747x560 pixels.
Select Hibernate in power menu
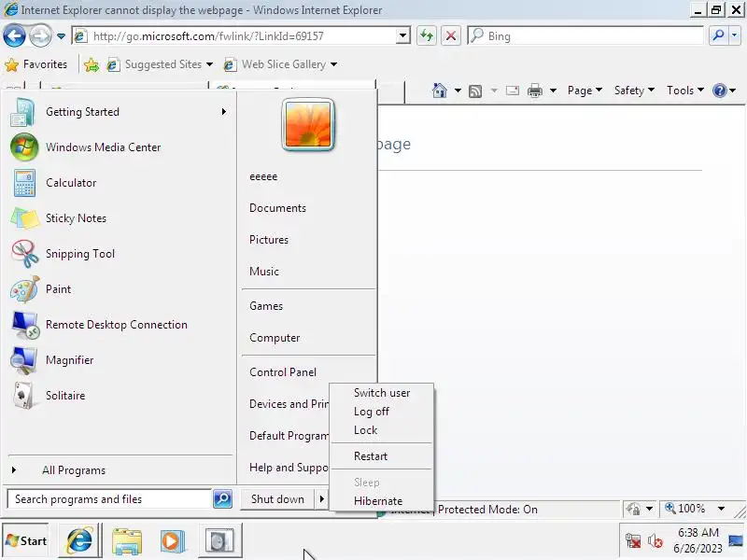click(382, 501)
